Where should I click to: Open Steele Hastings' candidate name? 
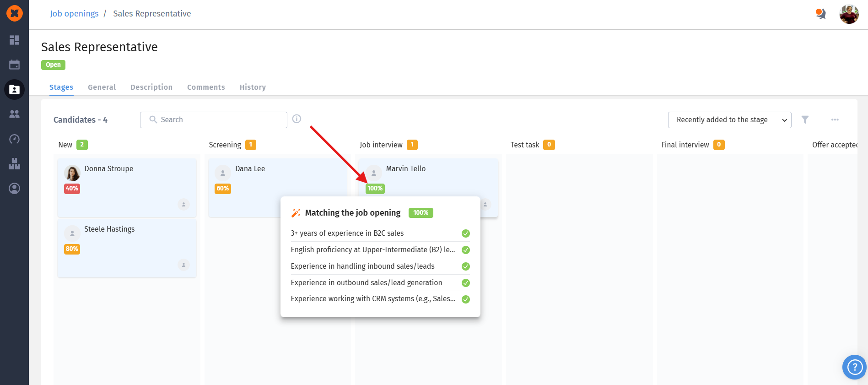pos(109,229)
